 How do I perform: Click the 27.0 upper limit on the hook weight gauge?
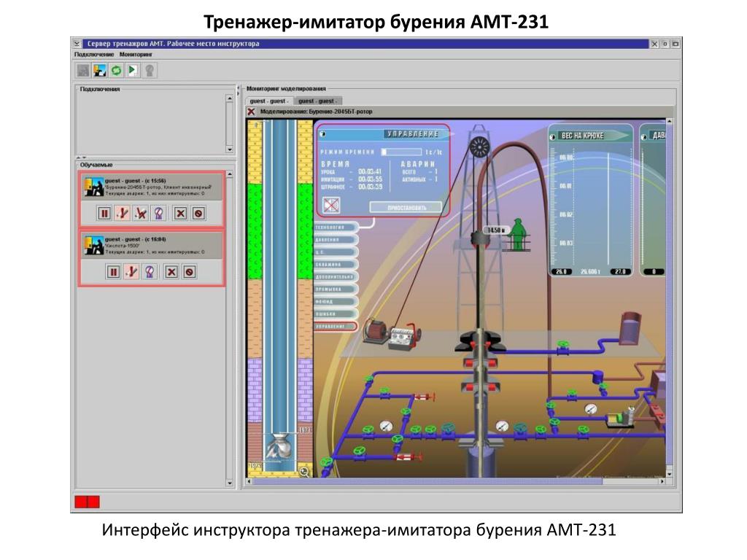(x=620, y=272)
